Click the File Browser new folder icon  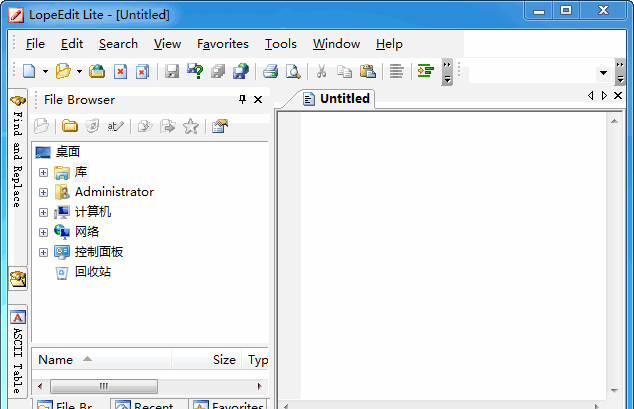(70, 126)
